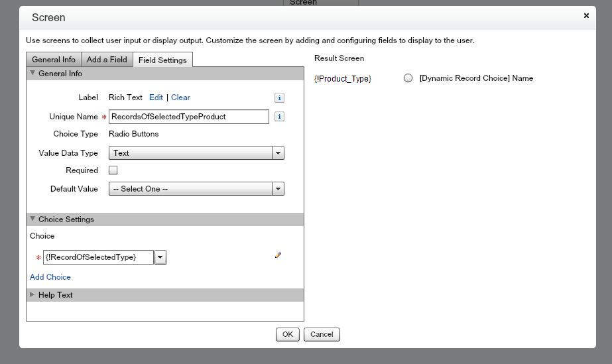Click the Add Choice link
This screenshot has height=364, width=612.
point(50,277)
